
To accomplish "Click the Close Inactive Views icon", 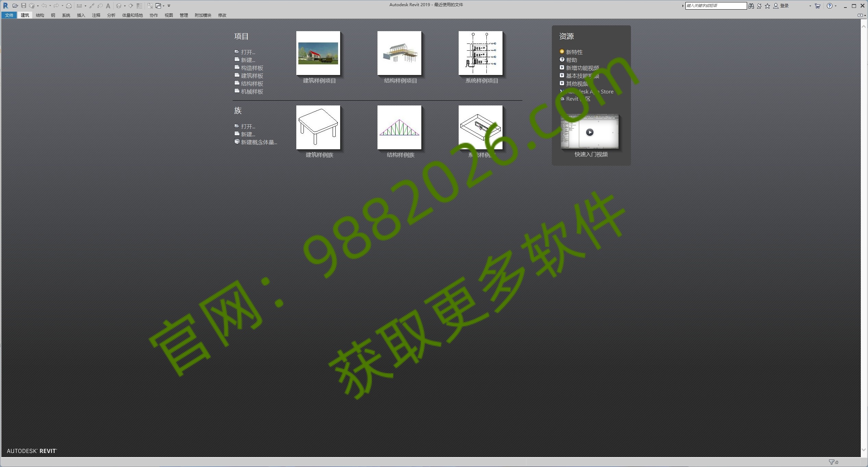I will (x=150, y=6).
